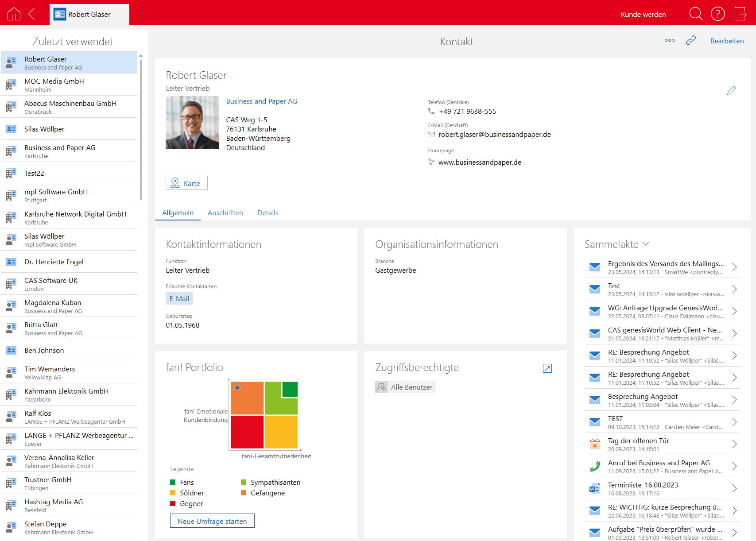
Task: Click the back arrow in the top bar
Action: tap(35, 14)
